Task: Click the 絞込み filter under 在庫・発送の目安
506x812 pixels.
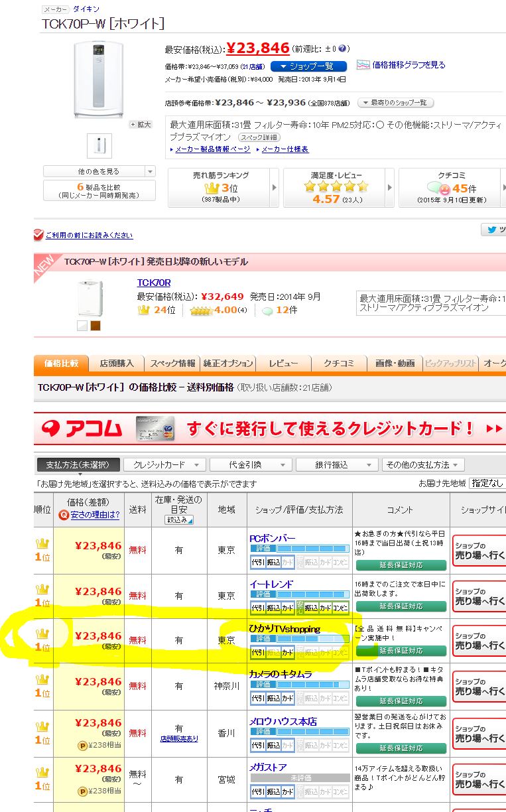Action: (178, 520)
